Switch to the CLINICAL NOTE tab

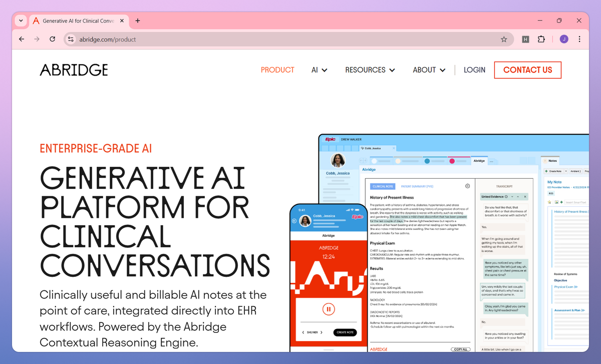click(383, 186)
